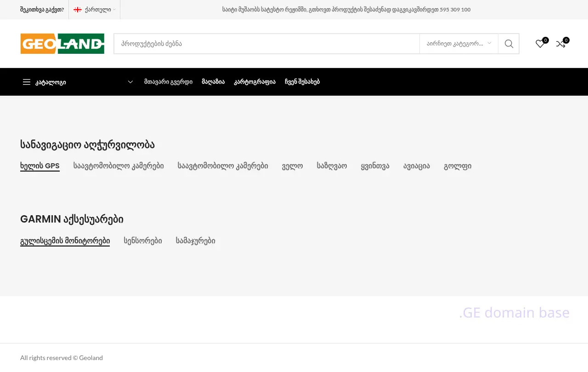Click the .GE domain base link
This screenshot has width=588, height=372.
coord(514,313)
